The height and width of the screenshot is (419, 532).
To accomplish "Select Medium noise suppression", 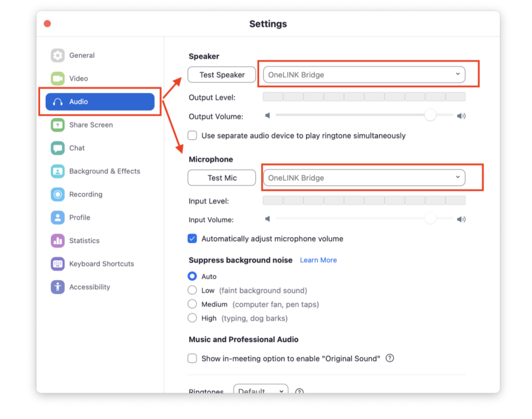I will pos(192,304).
